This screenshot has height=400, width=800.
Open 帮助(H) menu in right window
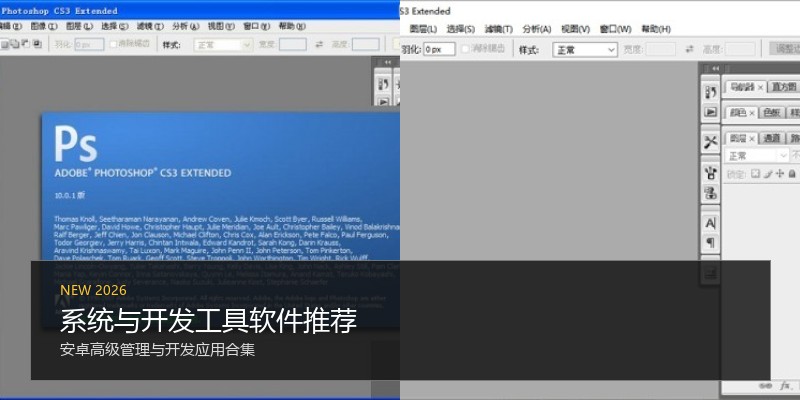click(656, 29)
